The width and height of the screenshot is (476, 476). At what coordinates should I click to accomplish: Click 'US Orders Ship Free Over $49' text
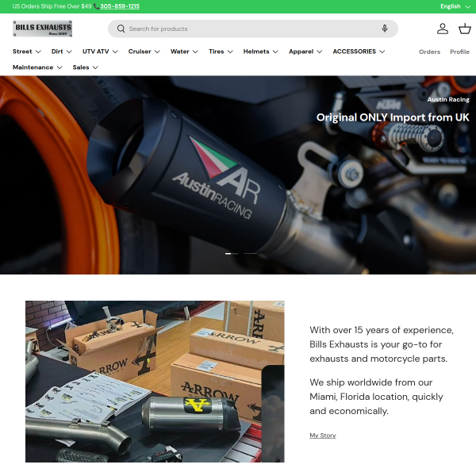click(52, 6)
